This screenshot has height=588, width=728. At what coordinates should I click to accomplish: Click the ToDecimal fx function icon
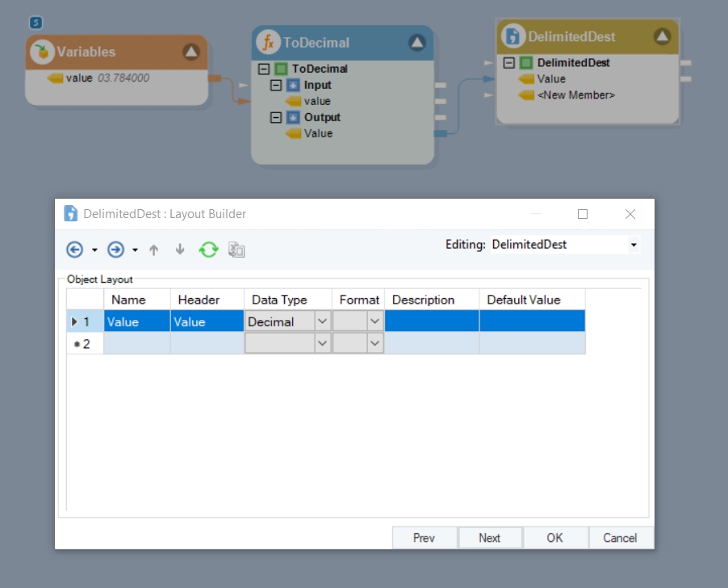click(268, 42)
